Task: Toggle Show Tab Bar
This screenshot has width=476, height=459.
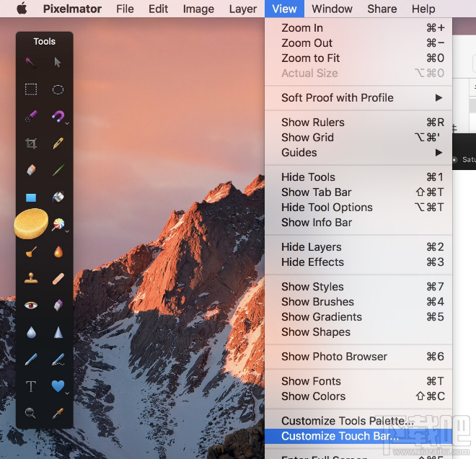Action: 358,192
